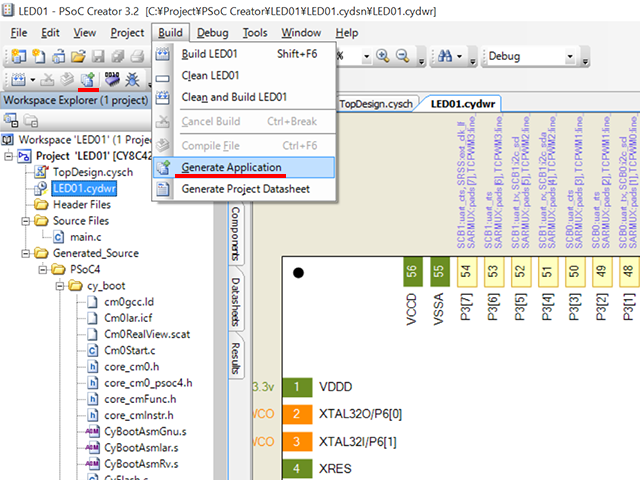Open the Debug menu
Viewport: 640px width, 480px height.
(x=213, y=33)
